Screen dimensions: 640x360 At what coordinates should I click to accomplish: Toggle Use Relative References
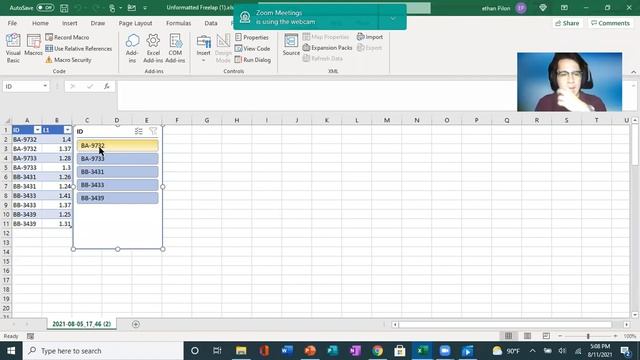click(78, 49)
